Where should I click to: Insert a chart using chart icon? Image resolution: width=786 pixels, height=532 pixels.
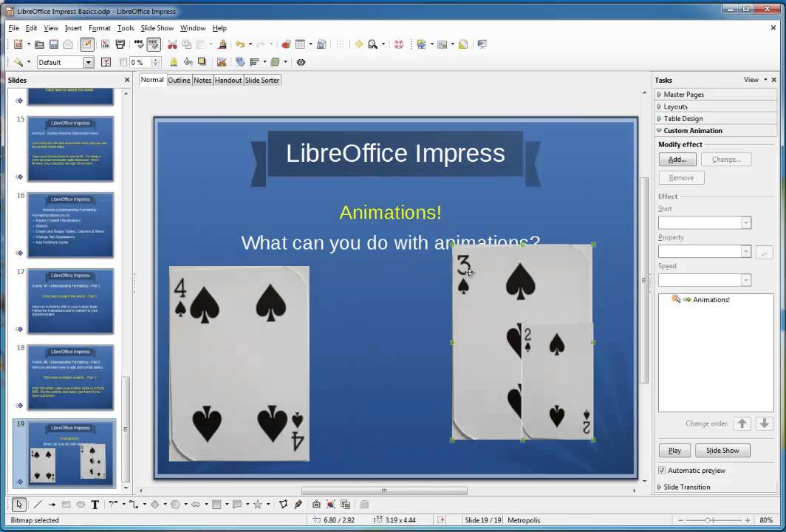(286, 44)
